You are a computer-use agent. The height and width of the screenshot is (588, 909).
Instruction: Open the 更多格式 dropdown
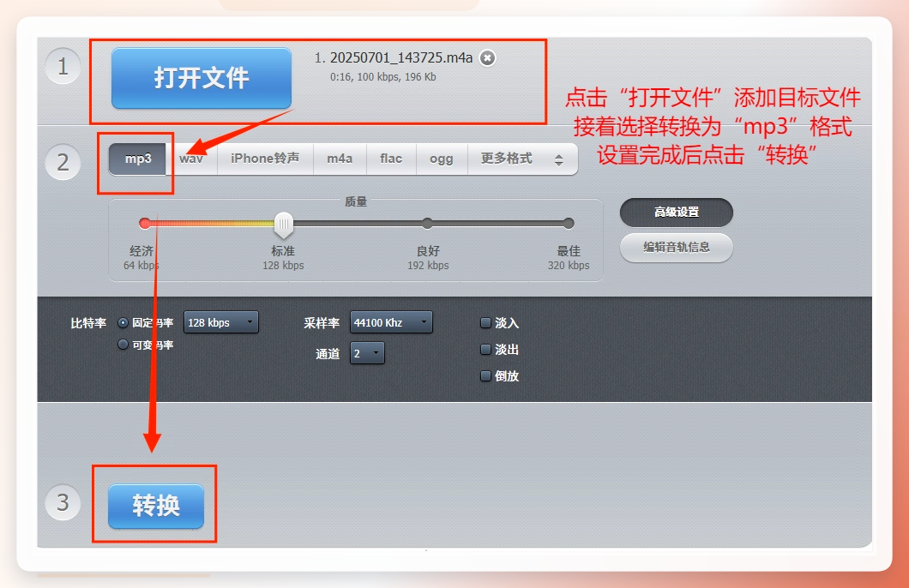(522, 159)
